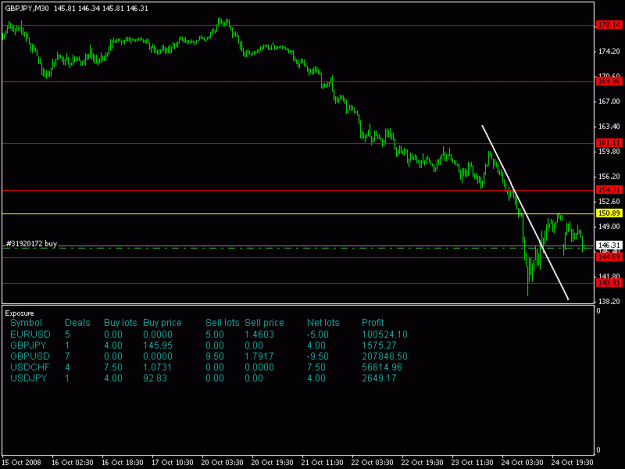Click the 21 Oct 11:30 time axis label
This screenshot has width=625, height=469.
click(322, 462)
